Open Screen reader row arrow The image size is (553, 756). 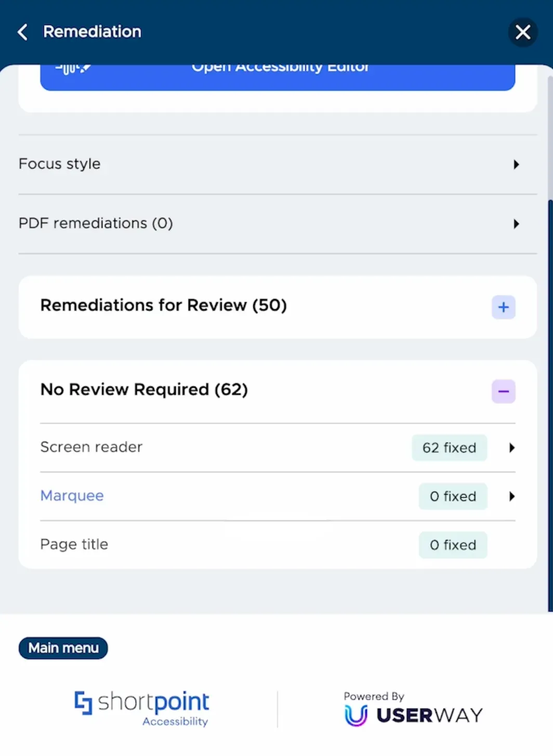tap(512, 448)
